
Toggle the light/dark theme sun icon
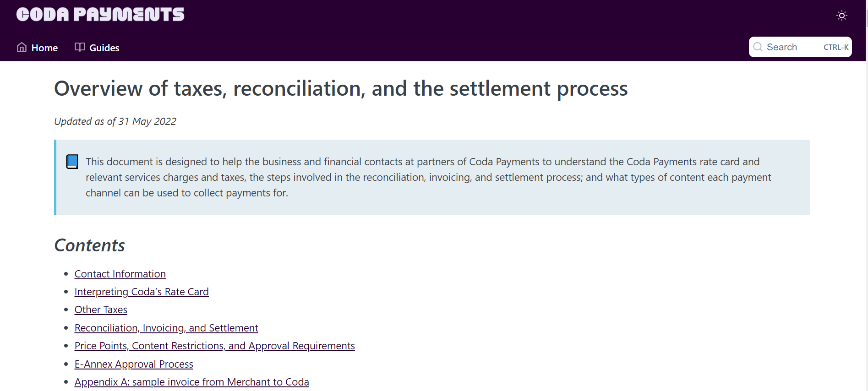[841, 16]
